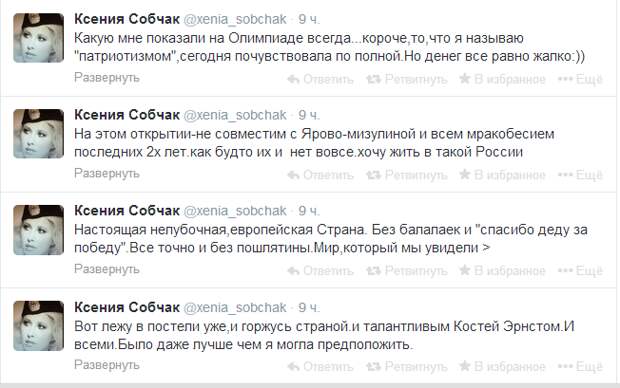Click profile avatar of the last tweet
620x388 pixels.
pos(38,326)
